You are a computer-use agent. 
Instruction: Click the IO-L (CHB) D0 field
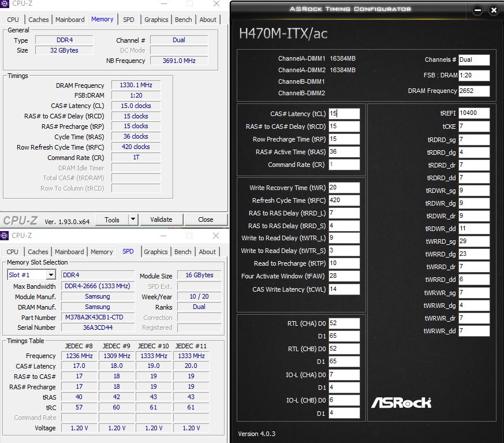point(344,400)
